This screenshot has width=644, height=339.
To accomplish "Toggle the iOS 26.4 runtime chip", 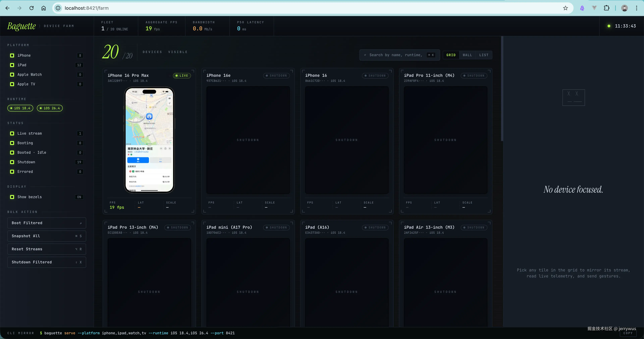I will click(50, 108).
